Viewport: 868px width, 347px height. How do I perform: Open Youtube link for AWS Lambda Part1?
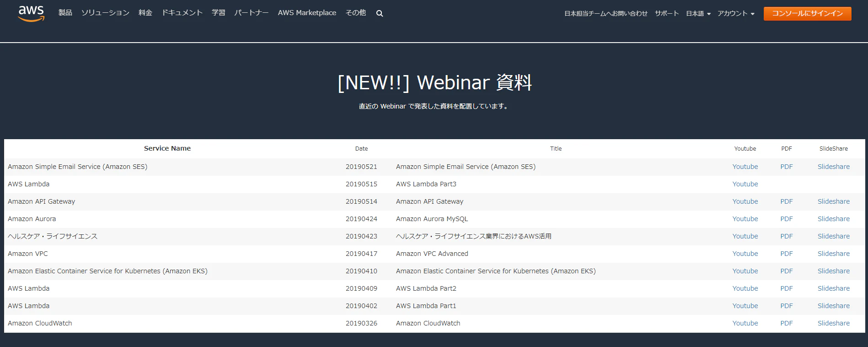click(x=745, y=306)
